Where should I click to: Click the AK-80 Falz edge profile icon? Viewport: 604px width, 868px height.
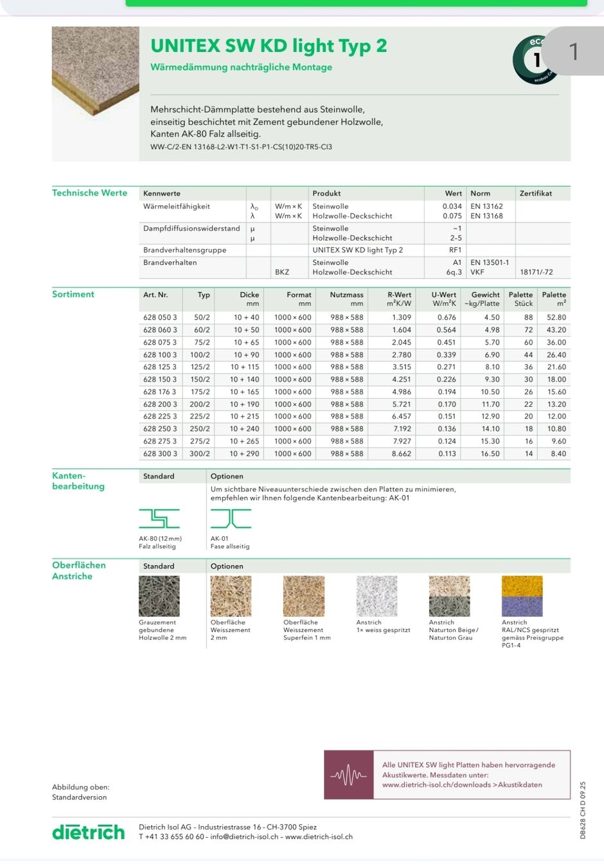(159, 519)
